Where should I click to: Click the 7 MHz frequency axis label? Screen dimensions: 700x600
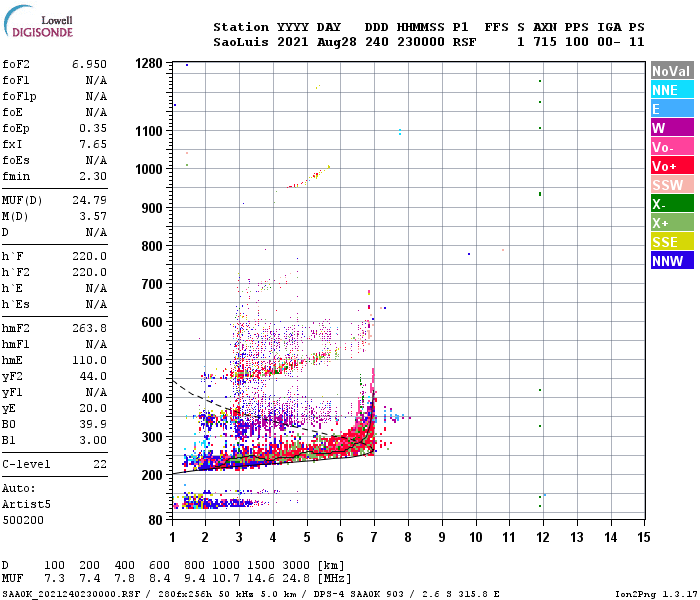pyautogui.click(x=374, y=537)
